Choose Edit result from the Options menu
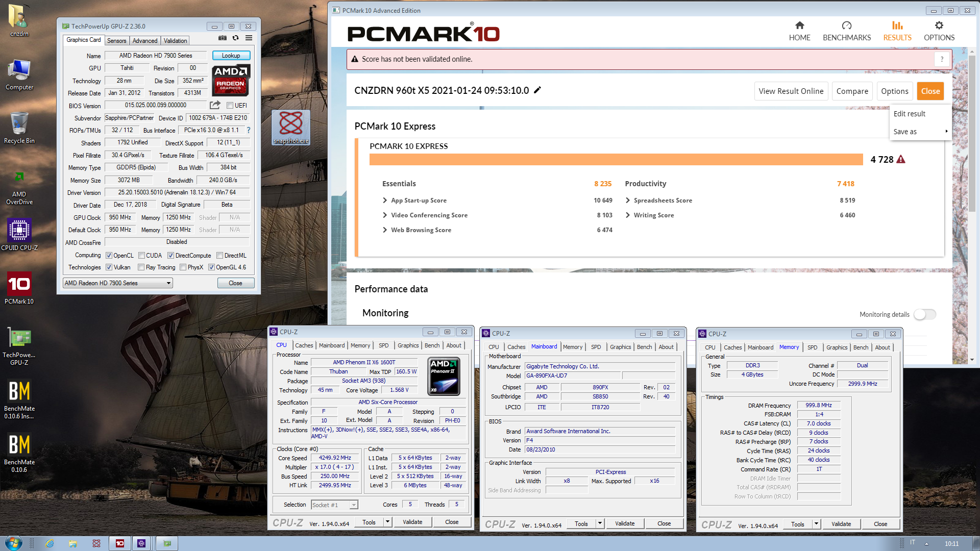 coord(909,114)
